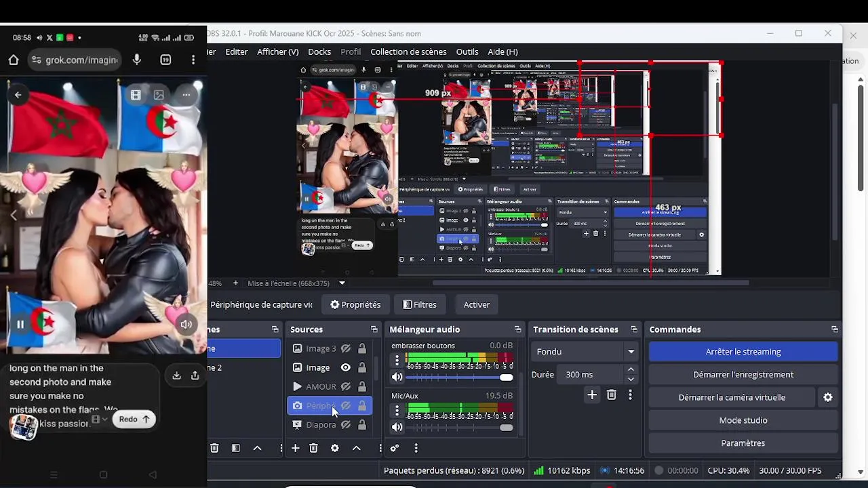This screenshot has width=868, height=488.
Task: Lock the AMOUR source
Action: pyautogui.click(x=362, y=386)
